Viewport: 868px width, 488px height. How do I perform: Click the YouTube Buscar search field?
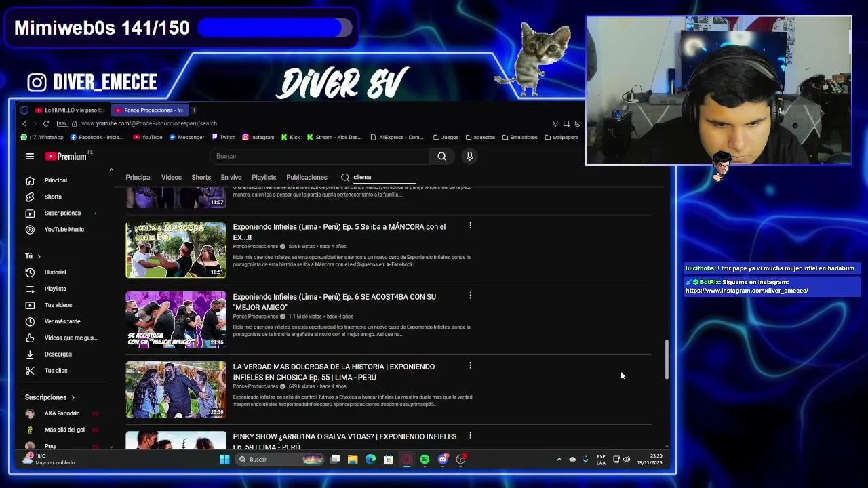click(319, 156)
